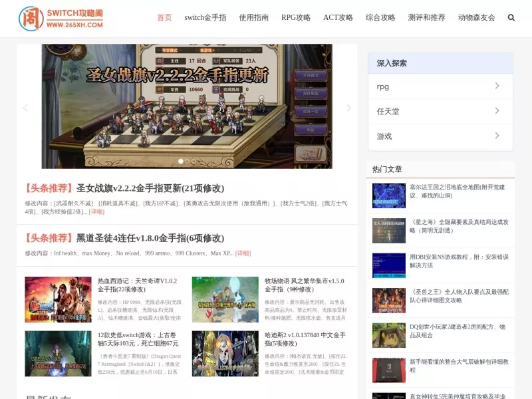Open the 测评和推荐 nav item
The width and height of the screenshot is (532, 399).
[x=426, y=18]
